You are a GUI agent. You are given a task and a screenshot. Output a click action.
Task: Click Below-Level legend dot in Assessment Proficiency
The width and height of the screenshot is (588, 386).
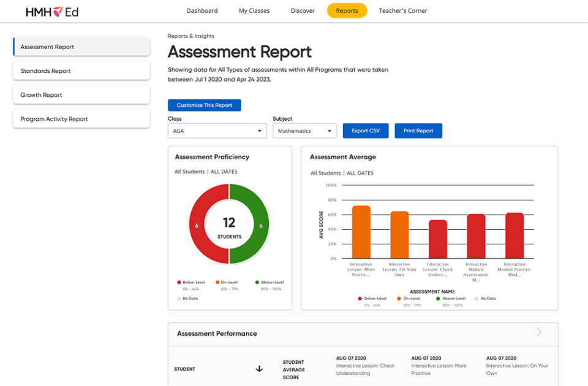179,282
